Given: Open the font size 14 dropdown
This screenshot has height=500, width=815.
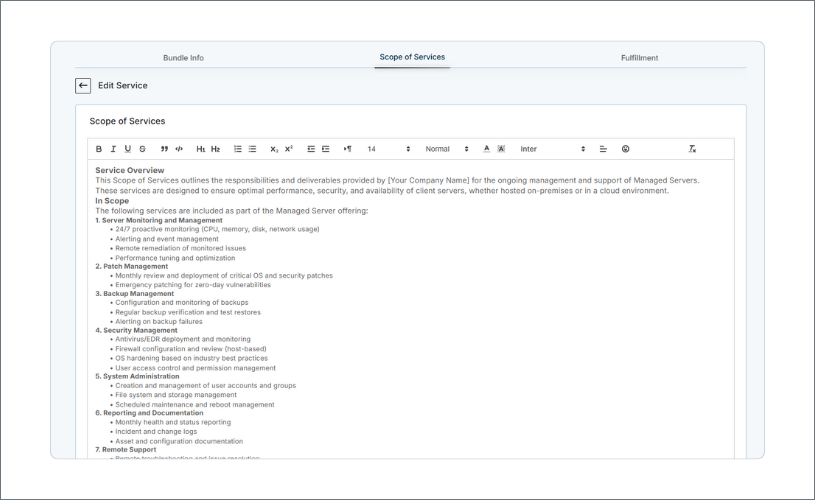Looking at the screenshot, I should coord(388,149).
